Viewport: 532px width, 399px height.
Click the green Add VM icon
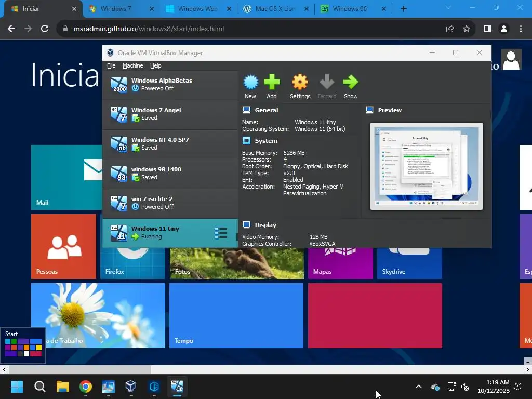click(272, 82)
